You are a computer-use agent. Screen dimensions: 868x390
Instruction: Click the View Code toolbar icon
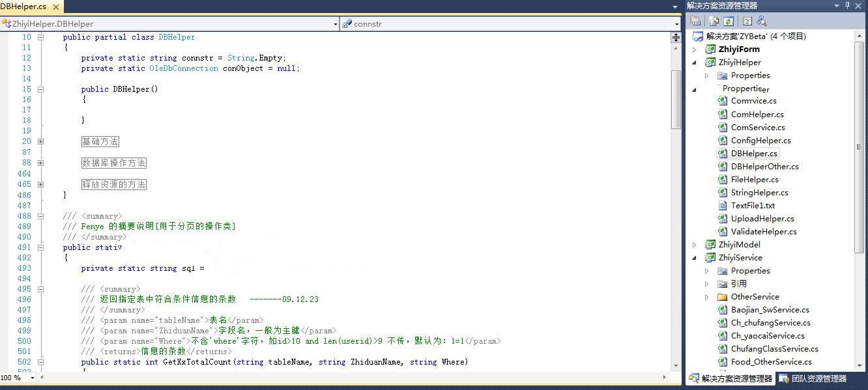pos(747,21)
